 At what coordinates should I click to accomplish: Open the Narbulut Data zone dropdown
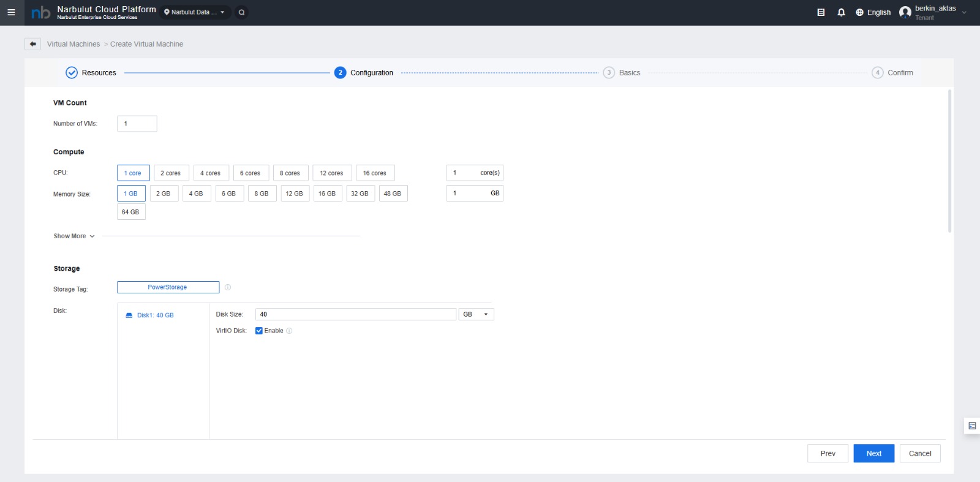[195, 12]
